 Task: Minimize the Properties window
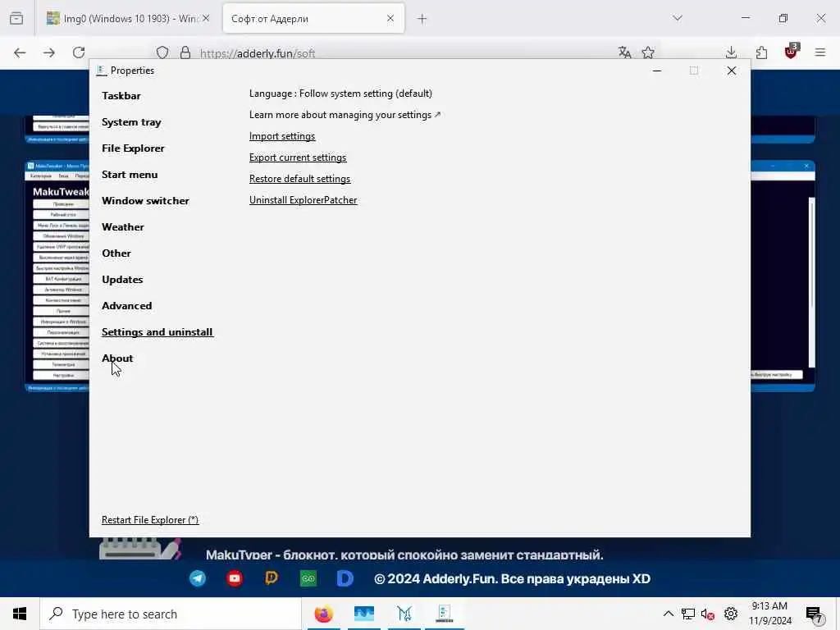pyautogui.click(x=657, y=71)
